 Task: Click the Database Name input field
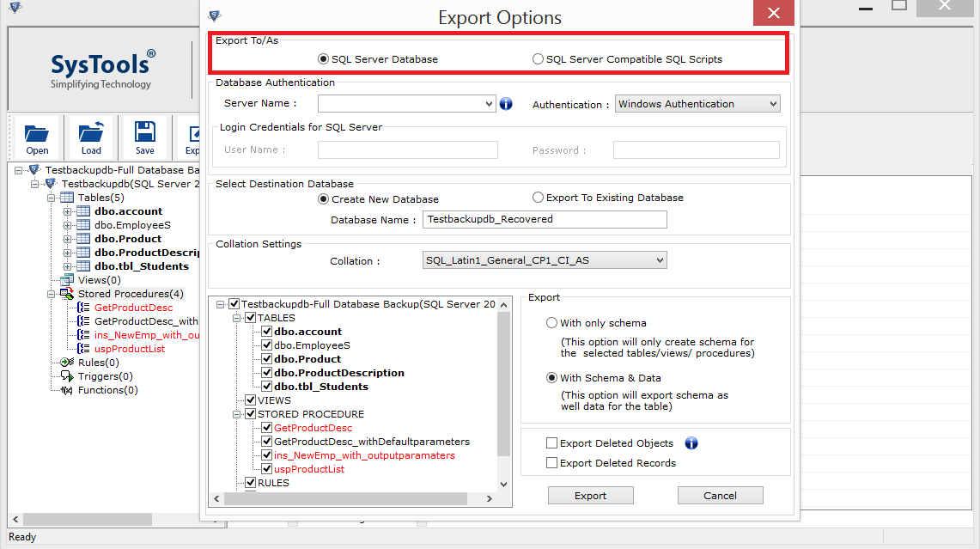[x=545, y=219]
